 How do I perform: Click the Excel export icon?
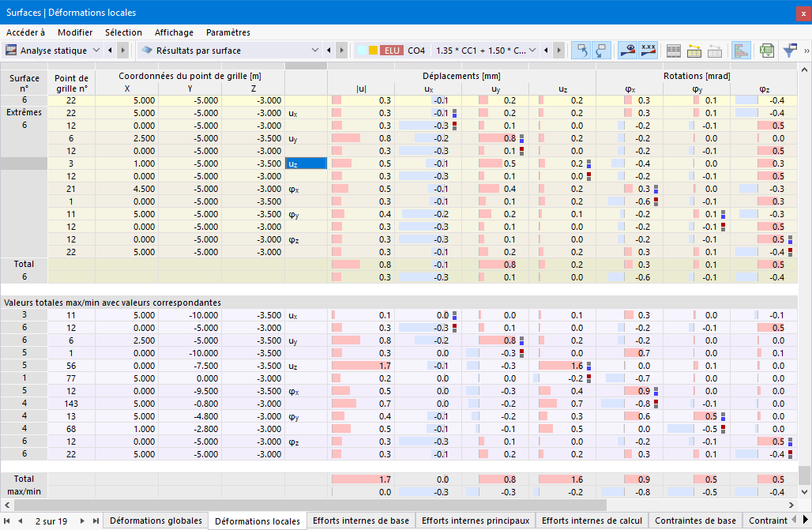pos(766,51)
